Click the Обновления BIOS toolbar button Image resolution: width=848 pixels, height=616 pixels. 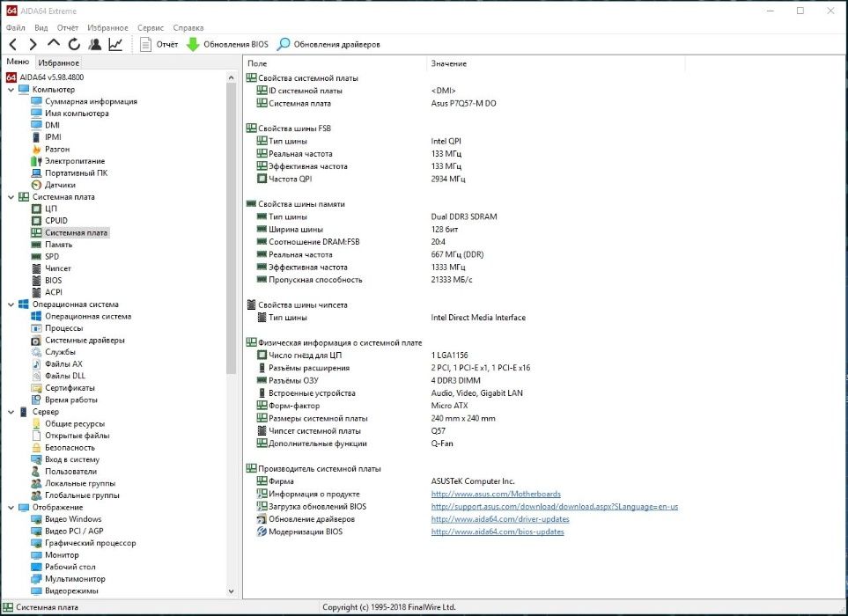tap(227, 44)
